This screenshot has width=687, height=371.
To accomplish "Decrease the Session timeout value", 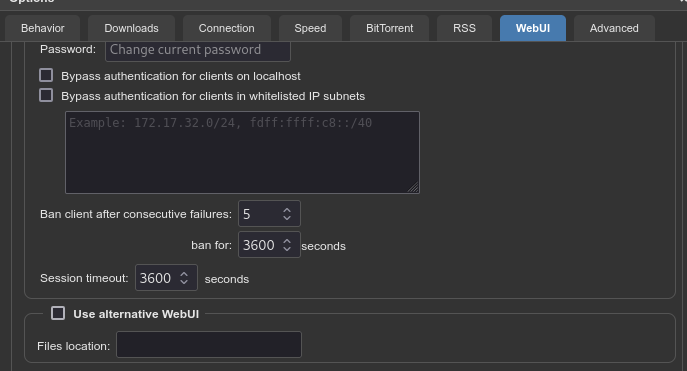I will coord(184,282).
